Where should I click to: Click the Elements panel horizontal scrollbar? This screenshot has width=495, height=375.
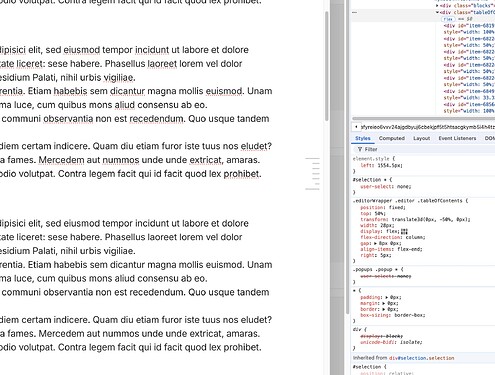coord(423,118)
